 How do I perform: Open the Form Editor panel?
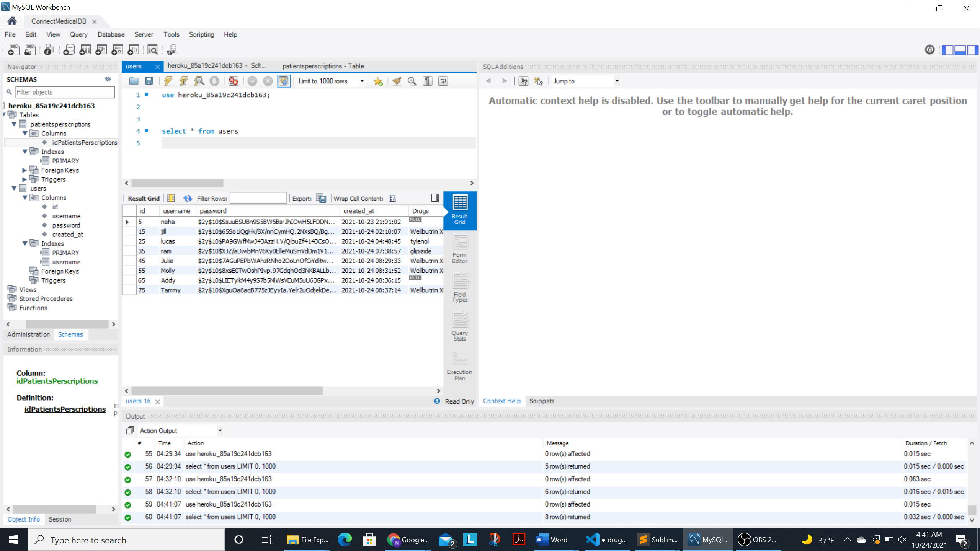[459, 249]
